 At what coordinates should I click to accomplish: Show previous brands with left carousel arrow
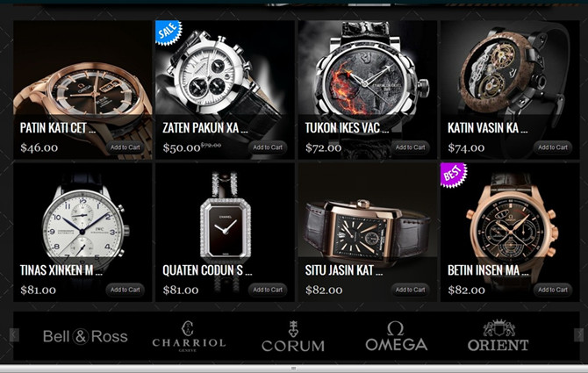pos(14,334)
